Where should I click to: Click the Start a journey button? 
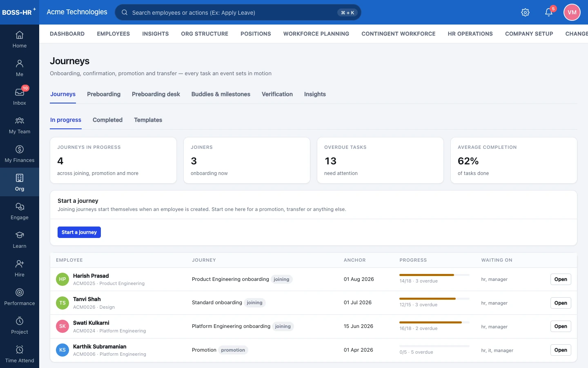point(79,232)
